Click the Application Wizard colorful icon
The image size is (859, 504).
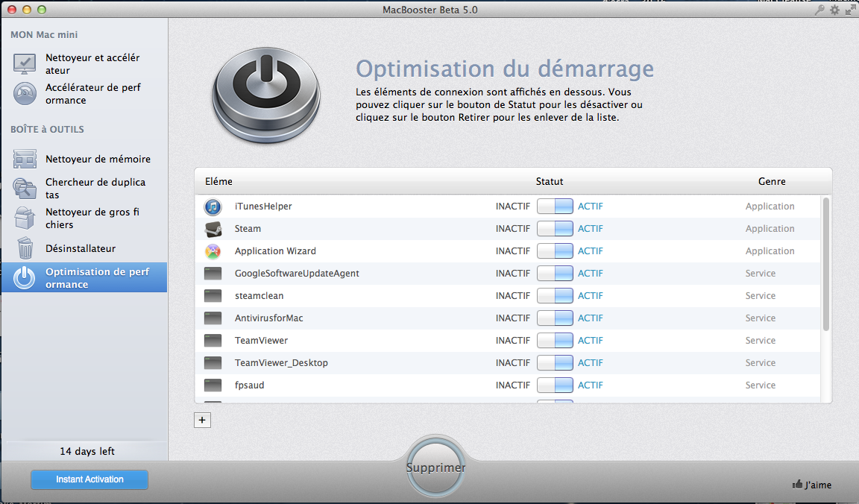[x=213, y=251]
